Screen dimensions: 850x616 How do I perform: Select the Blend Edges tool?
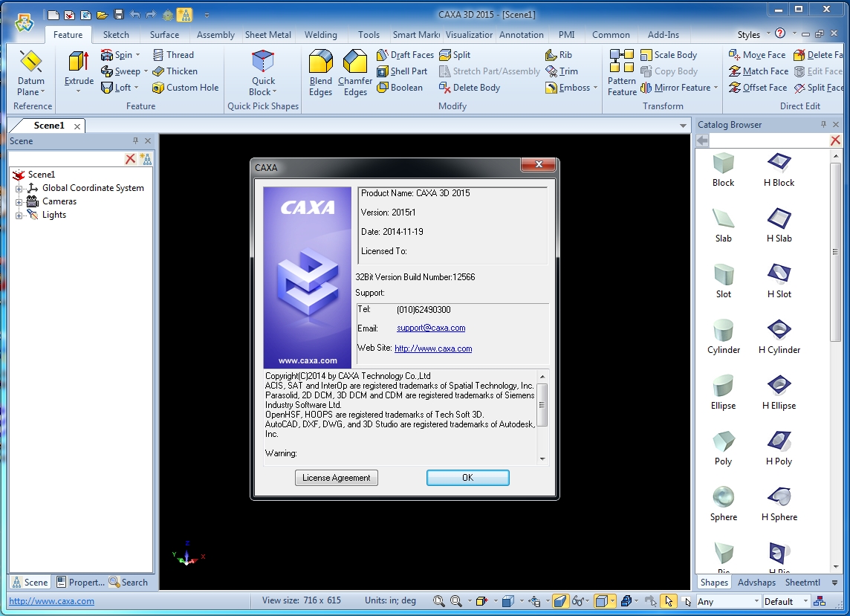tap(320, 74)
